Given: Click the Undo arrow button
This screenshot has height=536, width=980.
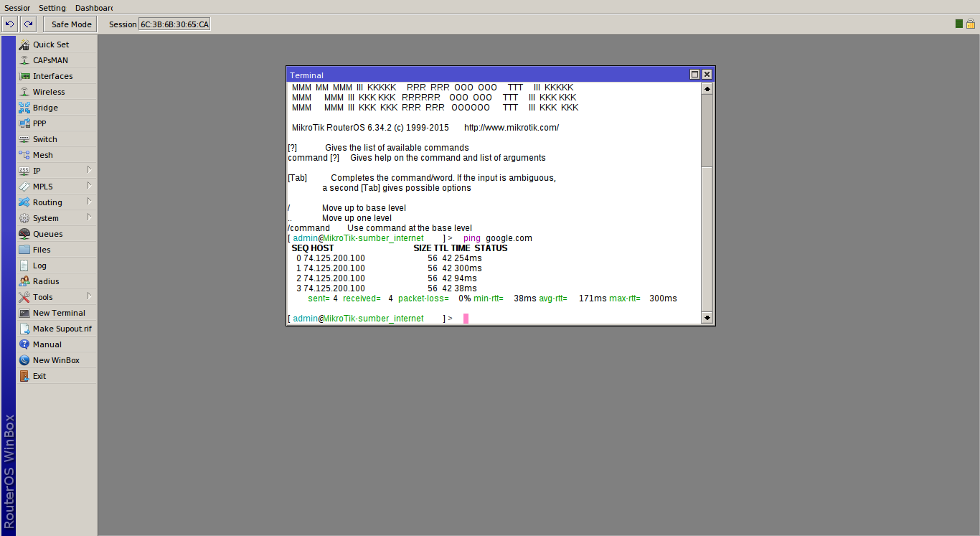Looking at the screenshot, I should tap(9, 24).
